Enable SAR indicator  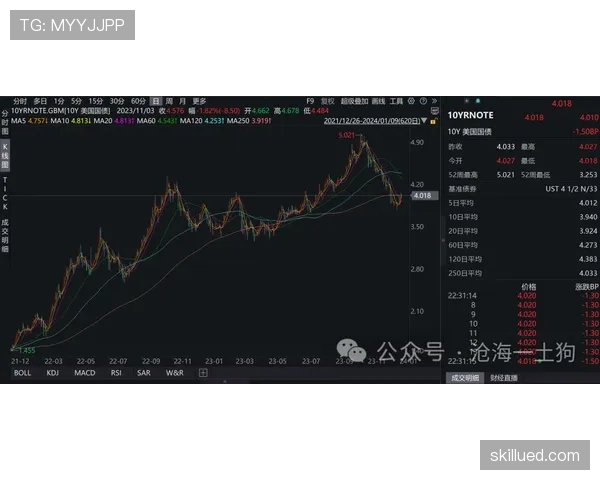pyautogui.click(x=143, y=373)
